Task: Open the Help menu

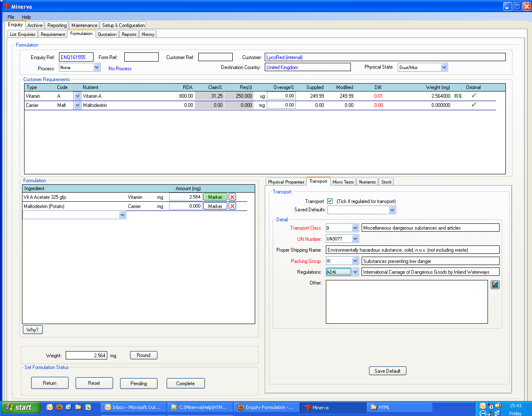Action: [x=26, y=17]
